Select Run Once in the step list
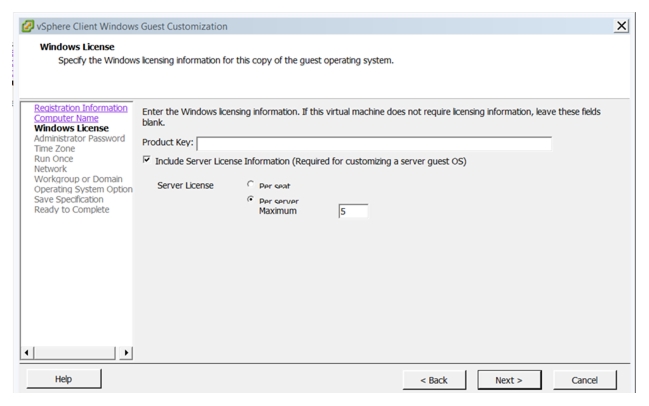The image size is (649, 406). pyautogui.click(x=53, y=159)
